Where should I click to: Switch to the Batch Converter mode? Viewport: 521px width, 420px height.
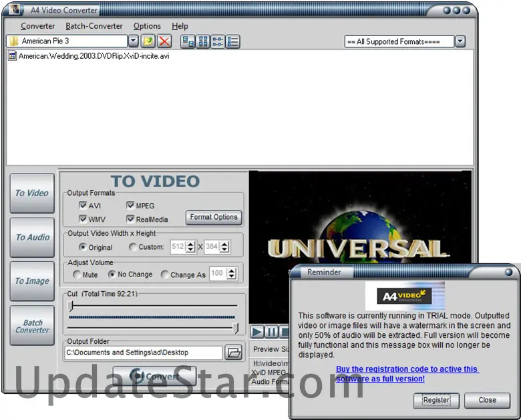click(x=32, y=326)
